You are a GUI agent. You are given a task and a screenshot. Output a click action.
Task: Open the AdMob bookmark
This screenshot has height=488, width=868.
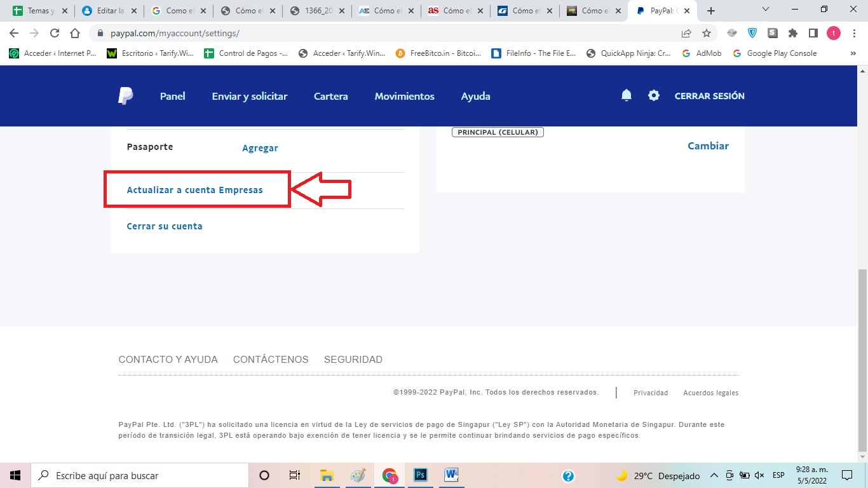[702, 53]
